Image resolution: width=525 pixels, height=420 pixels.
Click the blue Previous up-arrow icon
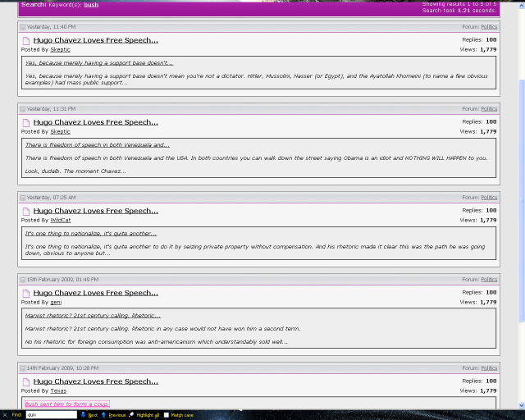103,414
